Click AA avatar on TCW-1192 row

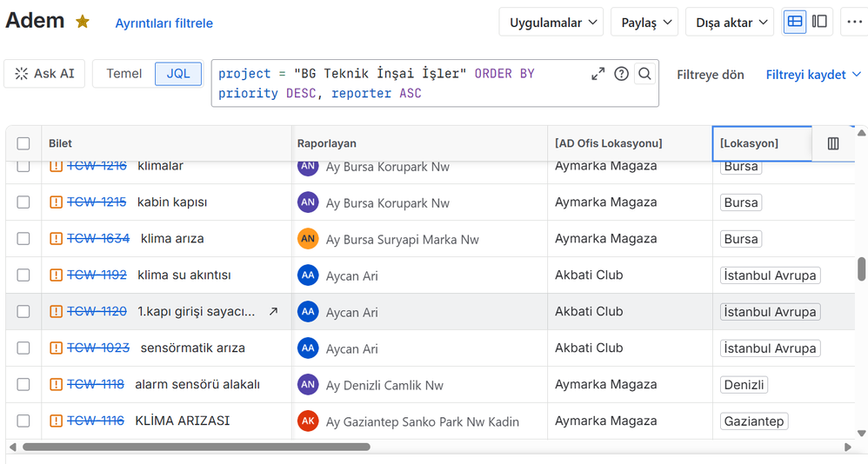click(x=308, y=275)
